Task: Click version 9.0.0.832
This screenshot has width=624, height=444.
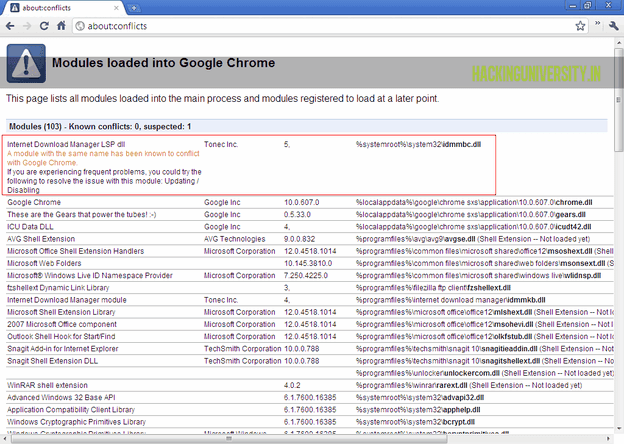Action: 300,239
